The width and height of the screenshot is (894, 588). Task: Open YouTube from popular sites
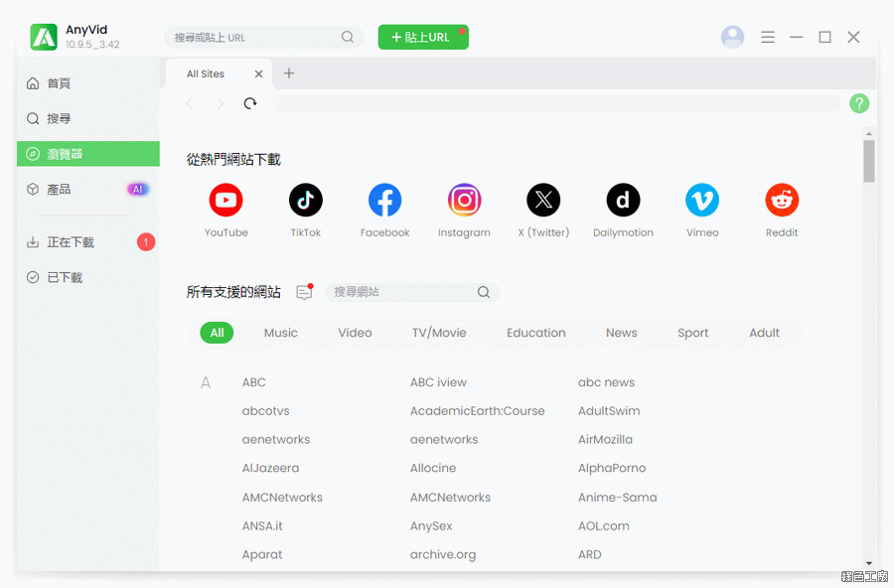pos(225,201)
